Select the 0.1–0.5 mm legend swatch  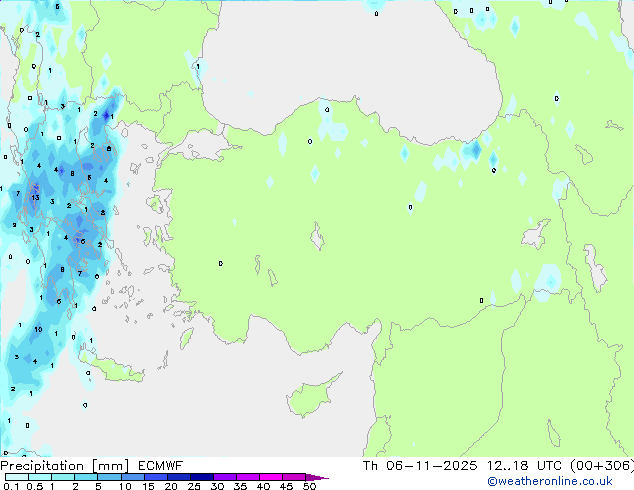[x=17, y=477]
